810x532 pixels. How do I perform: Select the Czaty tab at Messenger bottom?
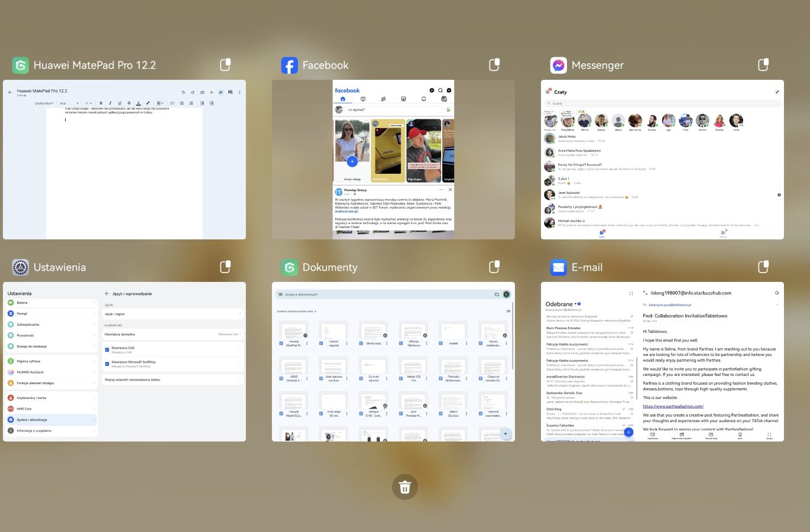(x=602, y=234)
